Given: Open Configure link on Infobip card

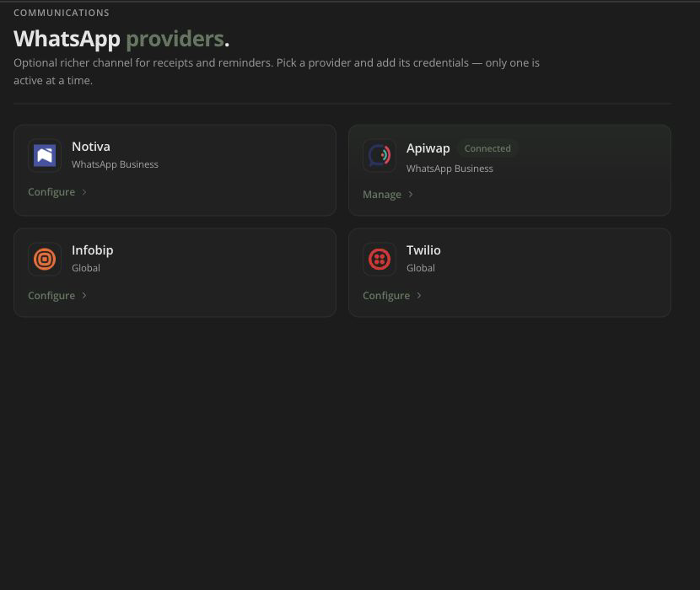Looking at the screenshot, I should (57, 296).
